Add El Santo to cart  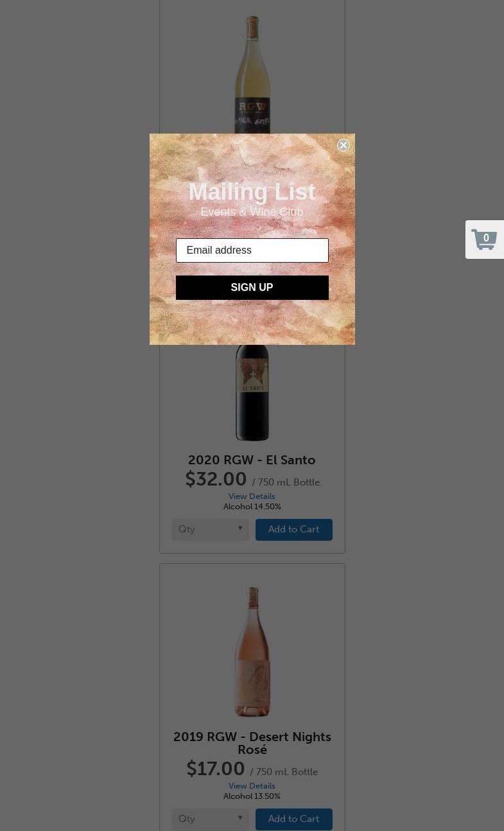(293, 530)
